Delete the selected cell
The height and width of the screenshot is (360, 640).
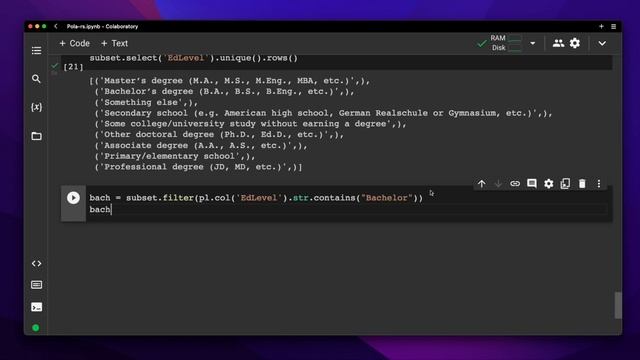click(582, 184)
